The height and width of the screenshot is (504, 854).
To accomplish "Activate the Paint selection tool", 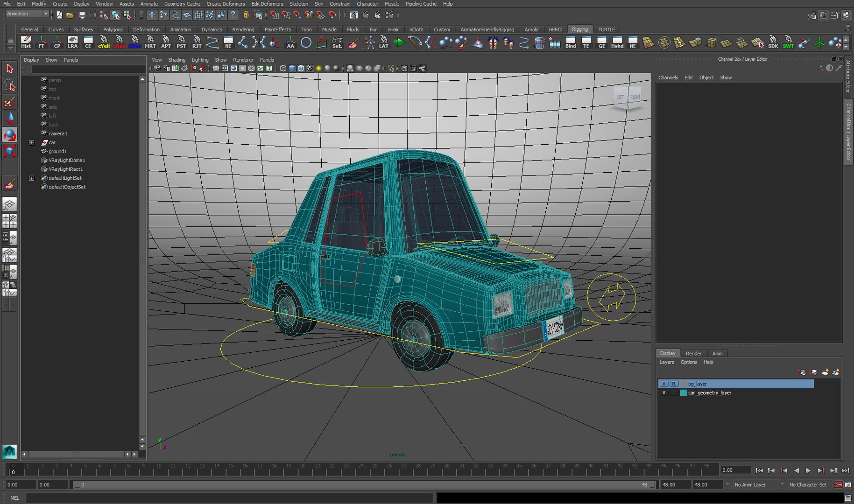I will point(9,102).
